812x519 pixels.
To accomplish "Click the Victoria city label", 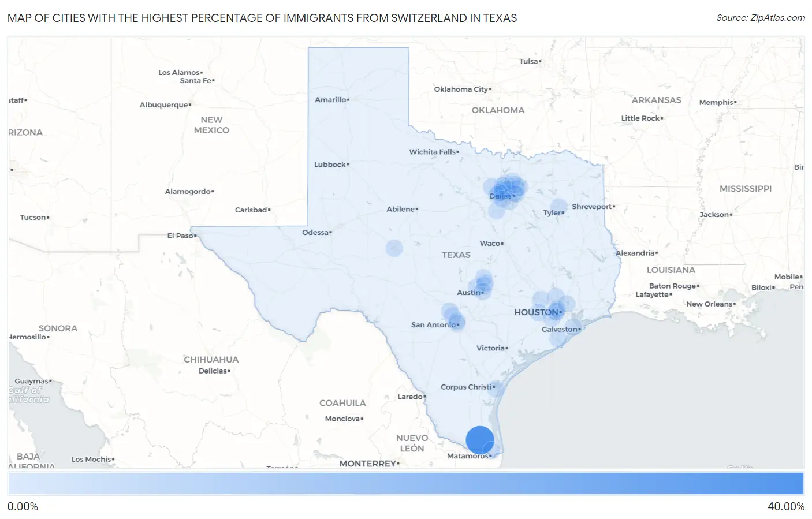I will click(x=491, y=348).
